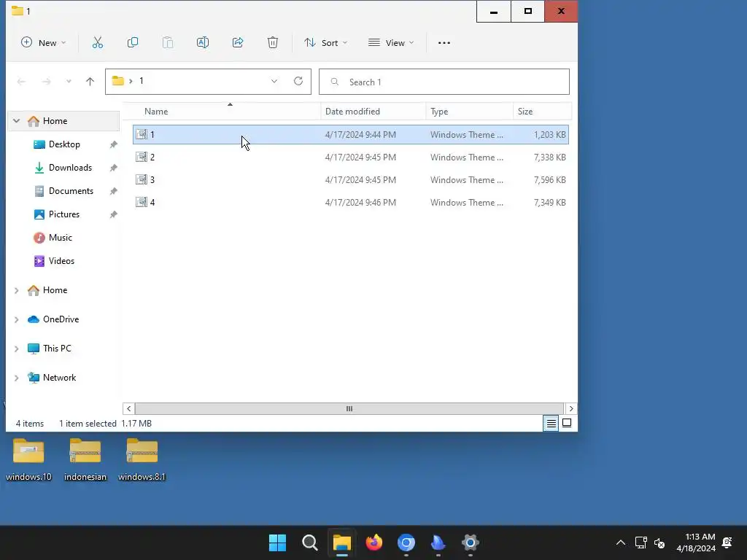Open the Sort dropdown menu
747x560 pixels.
(326, 43)
